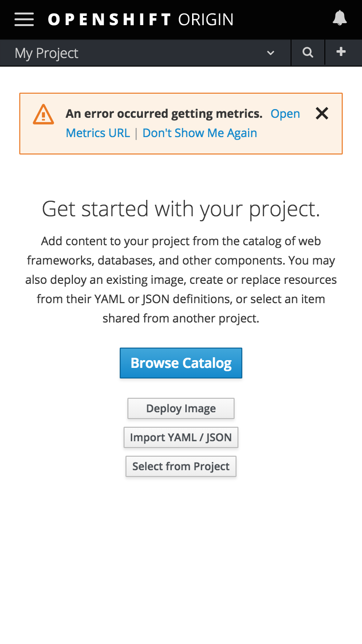Click the project description paragraph
This screenshot has height=644, width=362.
tap(181, 279)
